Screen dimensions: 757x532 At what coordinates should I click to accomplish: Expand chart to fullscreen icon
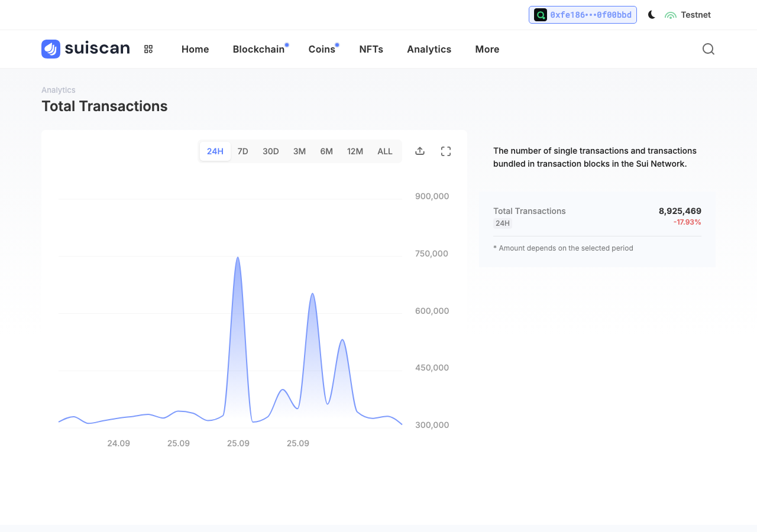pos(446,151)
